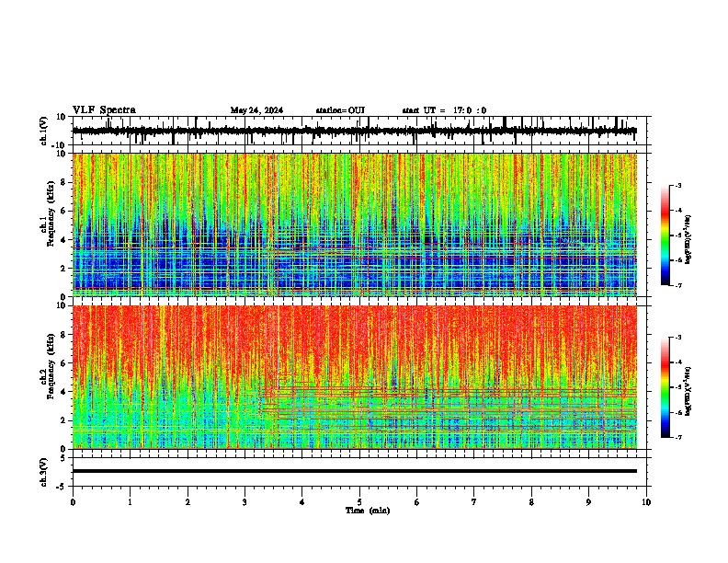Click inside the ch.1 spectrogram panel
The width and height of the screenshot is (728, 563).
point(355,224)
